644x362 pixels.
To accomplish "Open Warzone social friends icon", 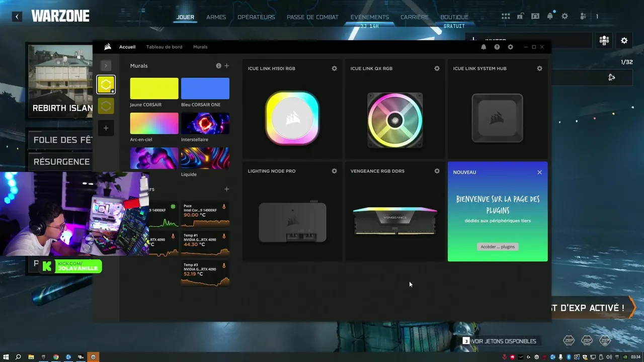I will coord(583,16).
